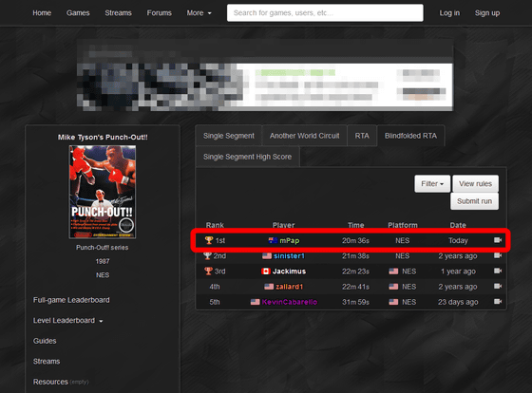Image resolution: width=532 pixels, height=393 pixels.
Task: Click the 23 days ago date
Action: pos(458,302)
